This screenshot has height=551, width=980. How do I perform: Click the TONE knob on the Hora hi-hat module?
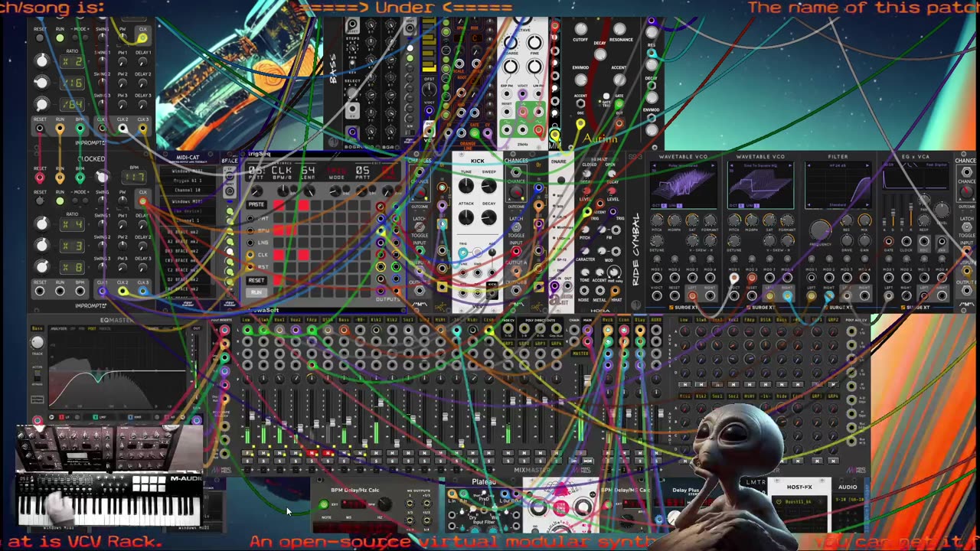coord(586,271)
